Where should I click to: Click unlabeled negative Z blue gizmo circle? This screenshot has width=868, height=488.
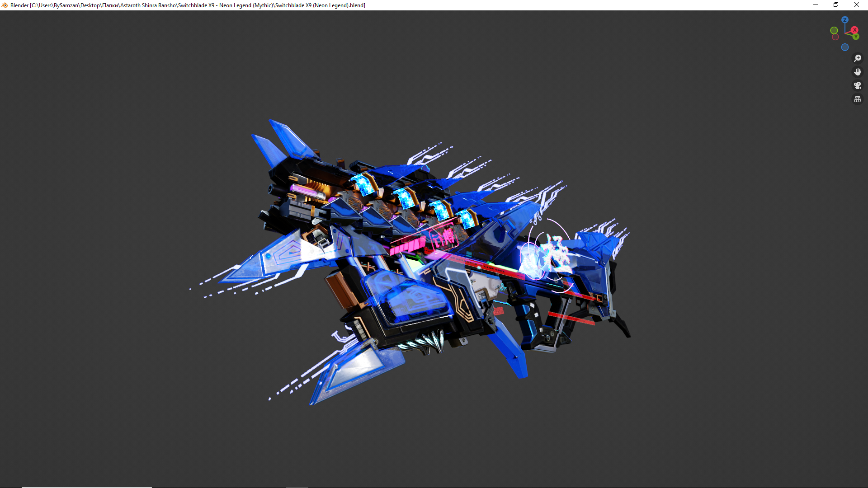click(x=845, y=47)
